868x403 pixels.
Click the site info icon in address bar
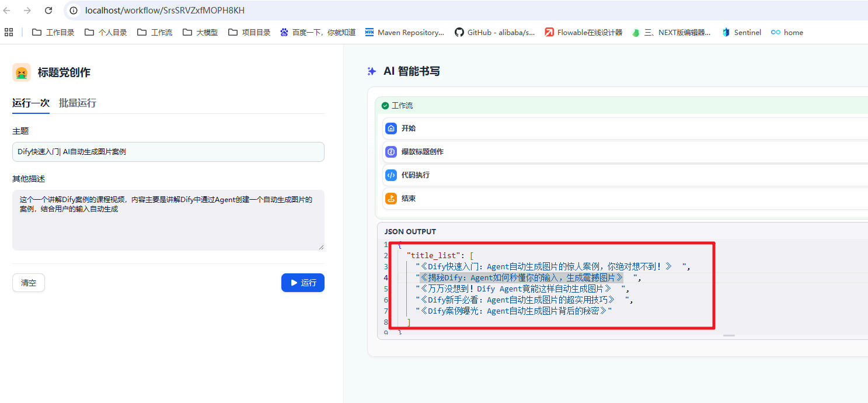pos(74,11)
